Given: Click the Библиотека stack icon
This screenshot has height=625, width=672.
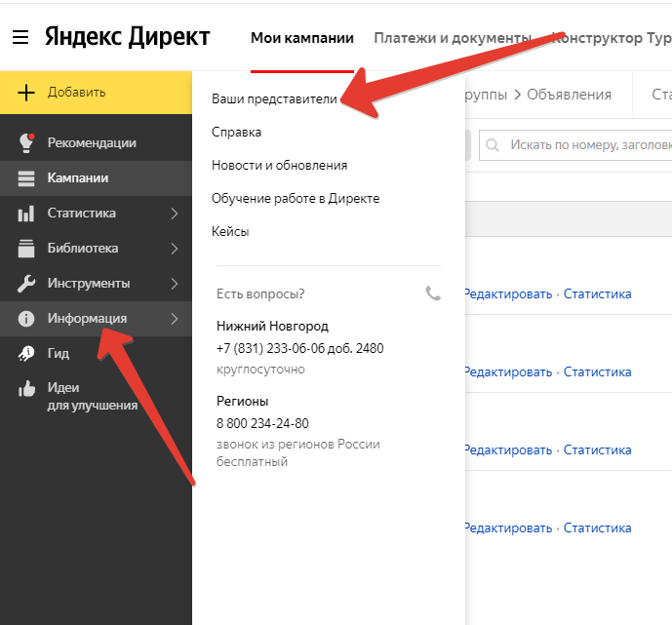Looking at the screenshot, I should pyautogui.click(x=26, y=249).
